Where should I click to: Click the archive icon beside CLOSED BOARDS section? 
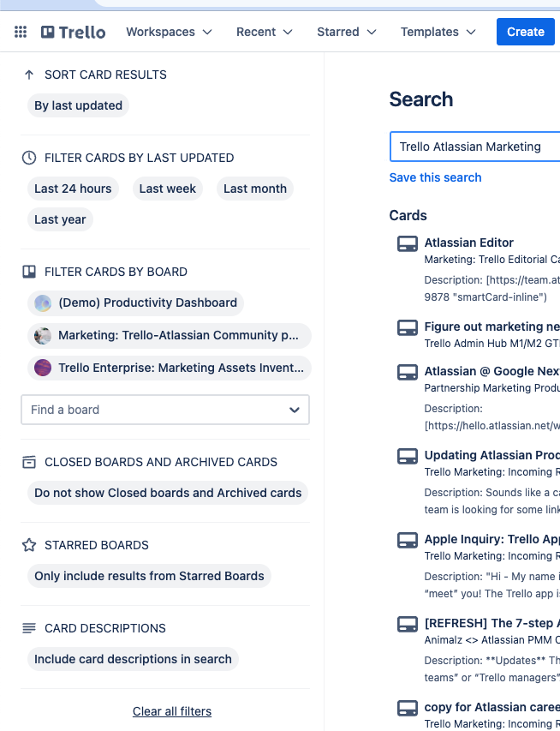[28, 461]
